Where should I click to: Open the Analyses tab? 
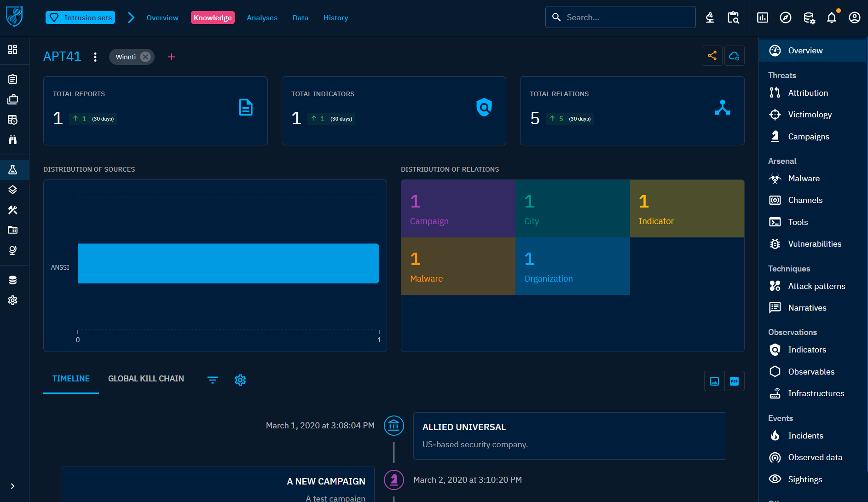pyautogui.click(x=262, y=18)
